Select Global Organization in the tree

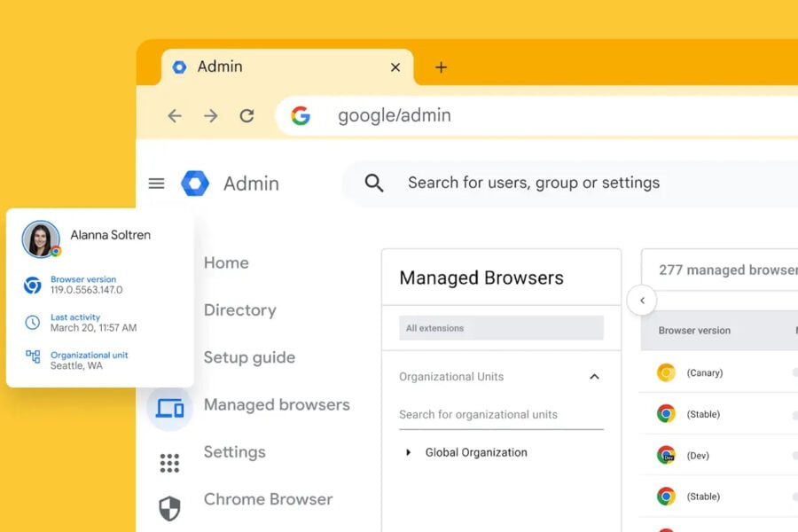476,452
